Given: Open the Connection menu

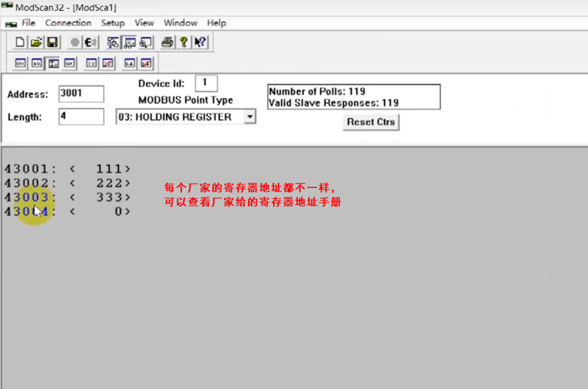Looking at the screenshot, I should tap(68, 23).
